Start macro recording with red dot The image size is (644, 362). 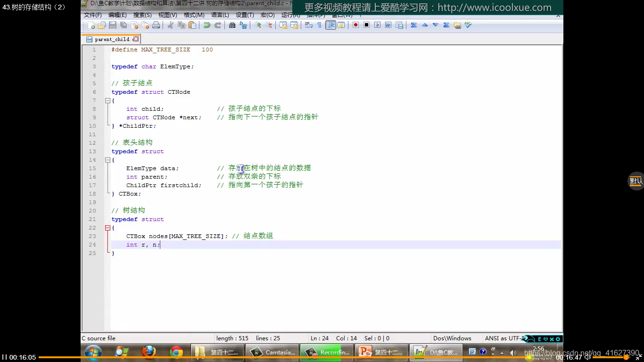(x=355, y=25)
